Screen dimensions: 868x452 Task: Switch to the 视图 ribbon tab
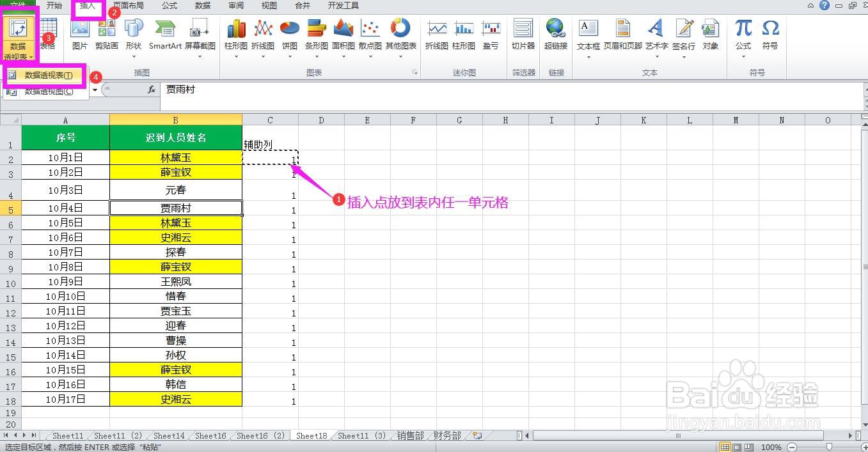pos(269,5)
